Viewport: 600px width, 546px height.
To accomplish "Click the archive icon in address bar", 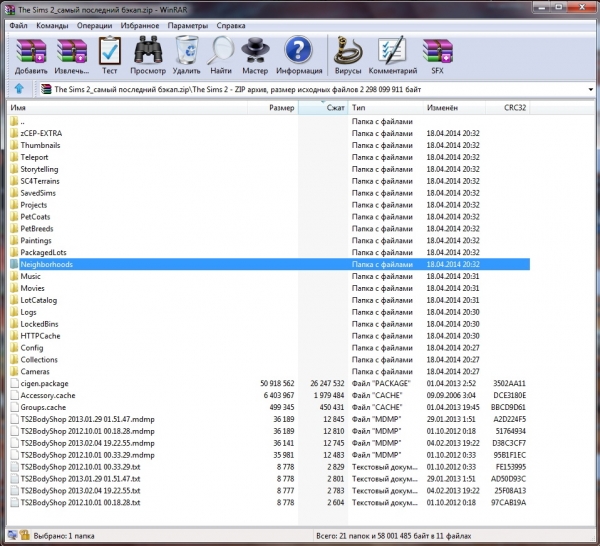I will coord(46,89).
